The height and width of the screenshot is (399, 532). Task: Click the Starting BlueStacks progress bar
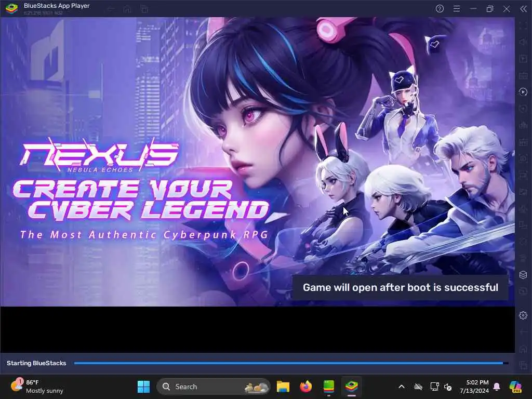click(x=291, y=363)
